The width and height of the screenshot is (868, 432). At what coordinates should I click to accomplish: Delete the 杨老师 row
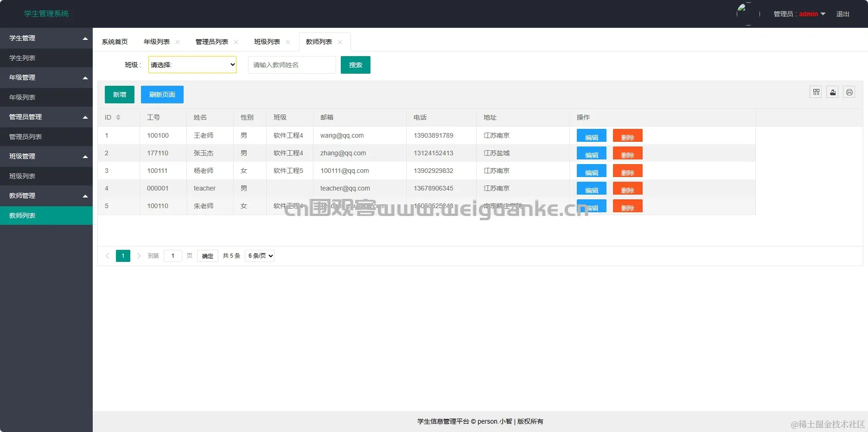pos(628,171)
